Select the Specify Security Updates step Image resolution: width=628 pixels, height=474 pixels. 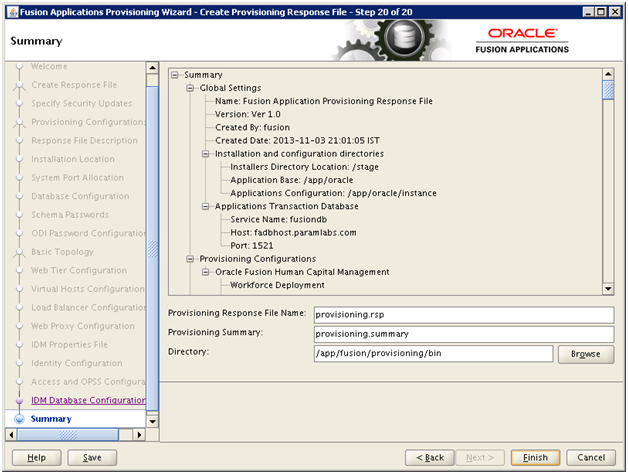coord(82,103)
